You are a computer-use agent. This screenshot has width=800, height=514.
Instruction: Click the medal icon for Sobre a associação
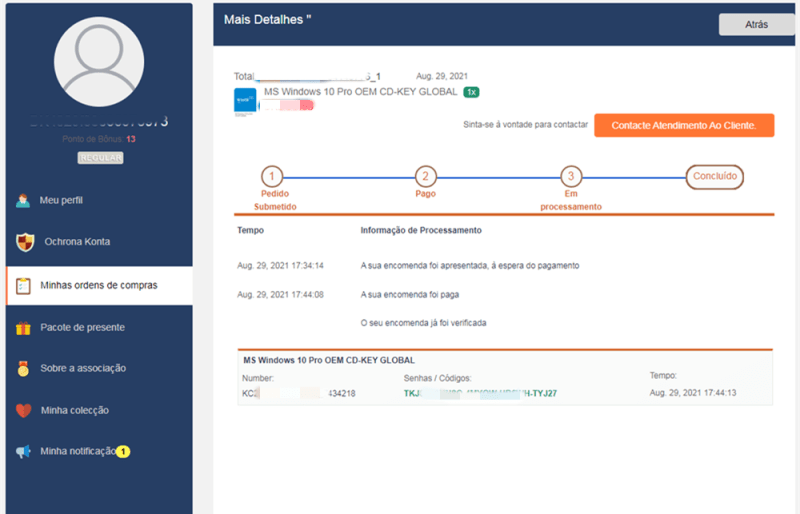pyautogui.click(x=23, y=369)
